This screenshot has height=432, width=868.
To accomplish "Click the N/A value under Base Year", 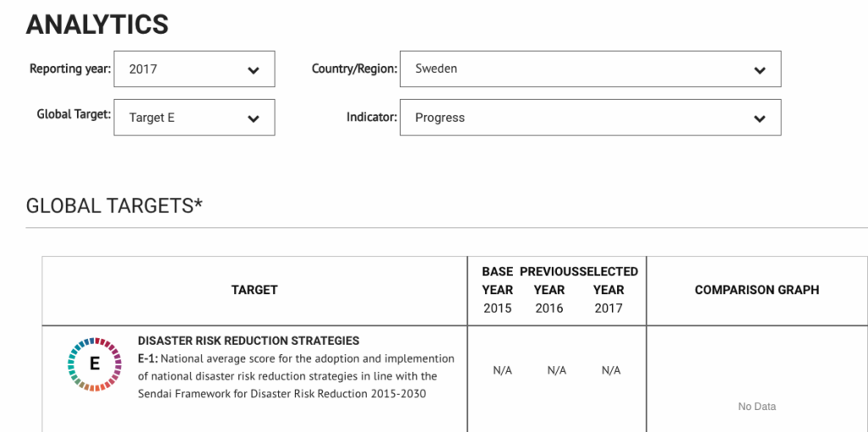I will 503,370.
